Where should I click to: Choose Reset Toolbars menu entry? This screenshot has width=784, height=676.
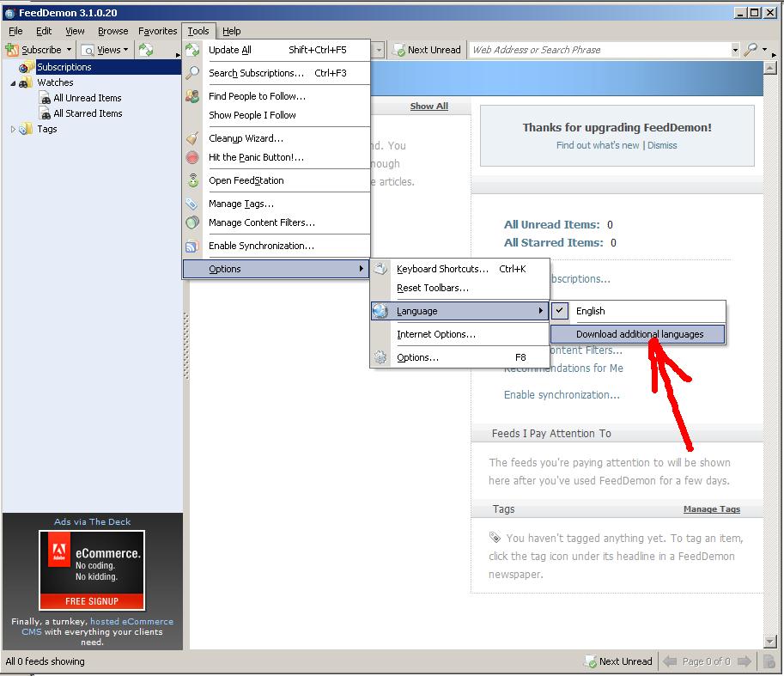[459, 288]
